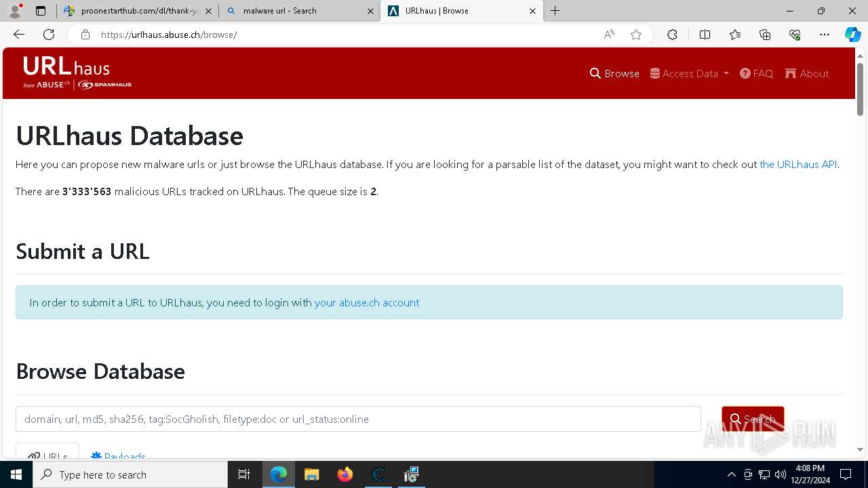Select the Payloads tab
Image resolution: width=868 pixels, height=488 pixels.
118,455
